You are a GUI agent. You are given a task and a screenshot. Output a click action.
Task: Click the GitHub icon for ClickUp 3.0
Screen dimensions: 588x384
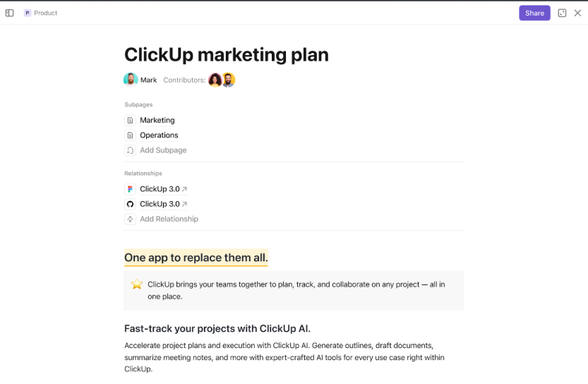click(130, 204)
